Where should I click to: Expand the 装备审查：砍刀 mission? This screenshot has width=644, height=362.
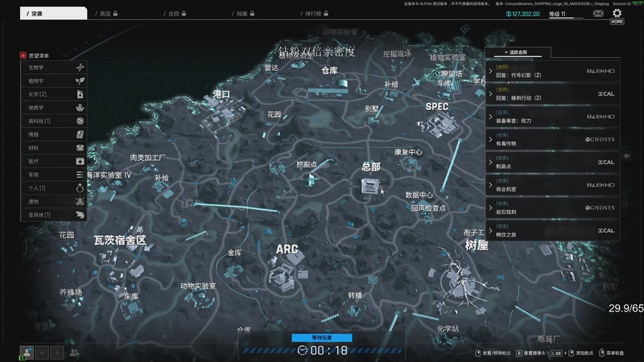click(553, 117)
